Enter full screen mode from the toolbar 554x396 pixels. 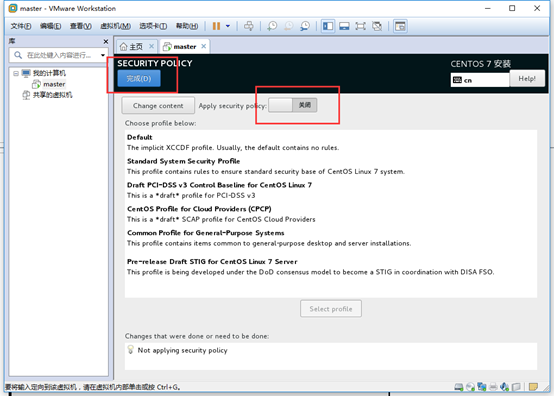coord(360,26)
